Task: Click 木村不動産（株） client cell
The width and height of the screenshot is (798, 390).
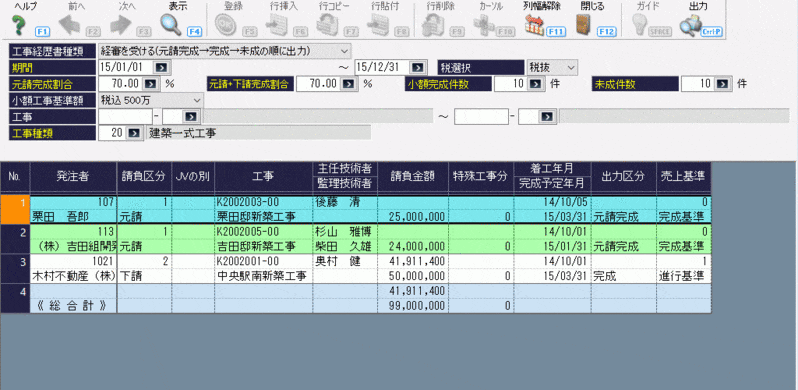Action: coord(74,276)
